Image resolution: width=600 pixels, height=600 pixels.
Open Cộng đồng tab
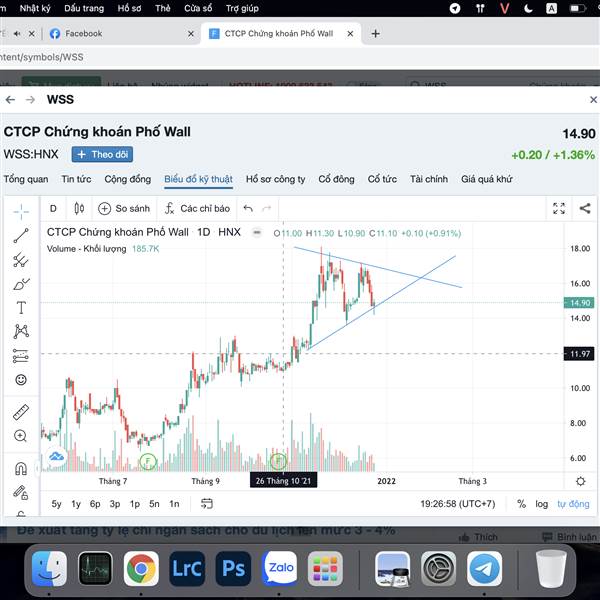127,179
